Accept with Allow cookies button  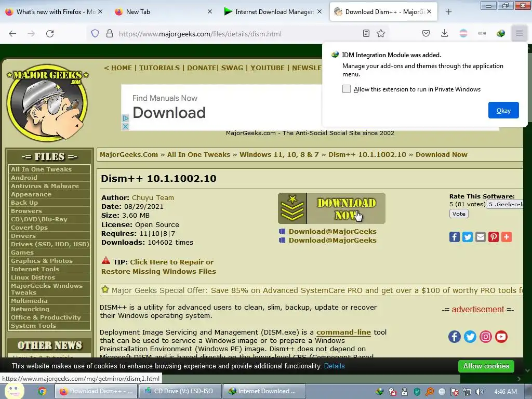[x=486, y=366]
